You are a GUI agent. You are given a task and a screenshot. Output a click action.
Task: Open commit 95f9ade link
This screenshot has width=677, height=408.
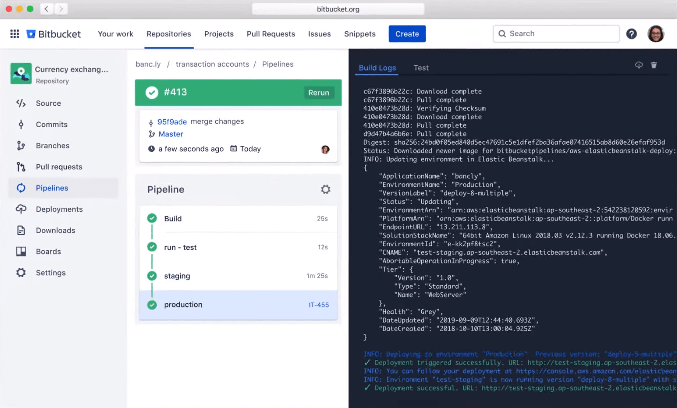click(171, 120)
